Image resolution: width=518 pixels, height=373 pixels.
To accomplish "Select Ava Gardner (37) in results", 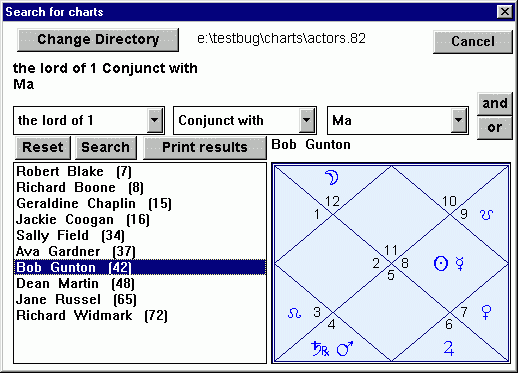I will point(140,251).
